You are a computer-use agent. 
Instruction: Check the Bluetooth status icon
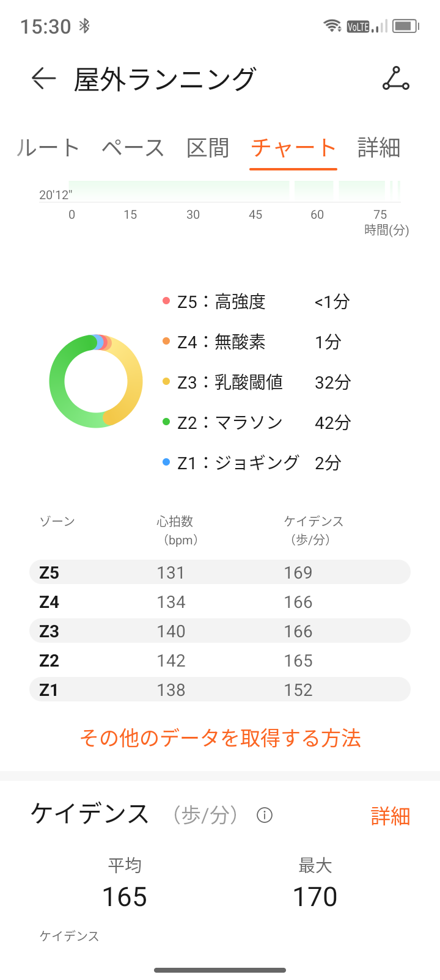point(85,26)
